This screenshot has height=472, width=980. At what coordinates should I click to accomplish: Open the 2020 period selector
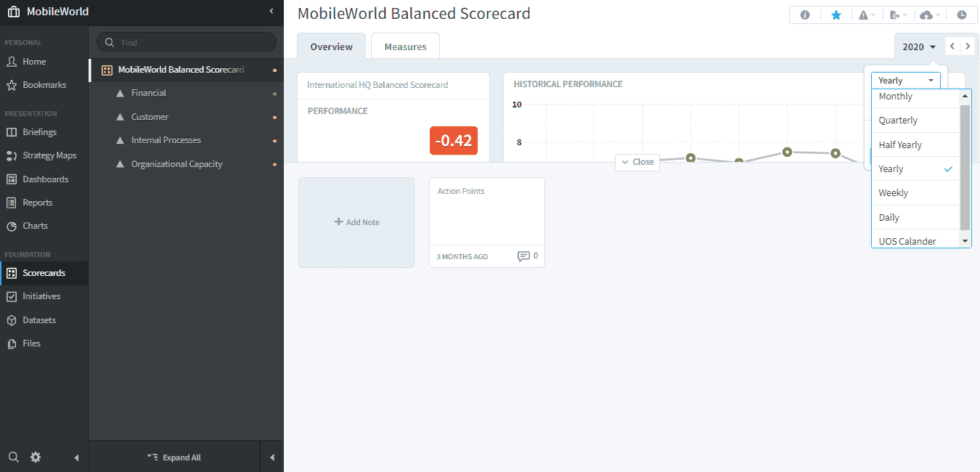(x=919, y=46)
